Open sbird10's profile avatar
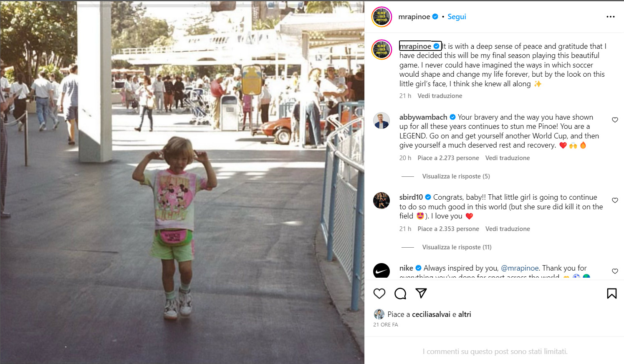This screenshot has width=624, height=364. click(381, 201)
